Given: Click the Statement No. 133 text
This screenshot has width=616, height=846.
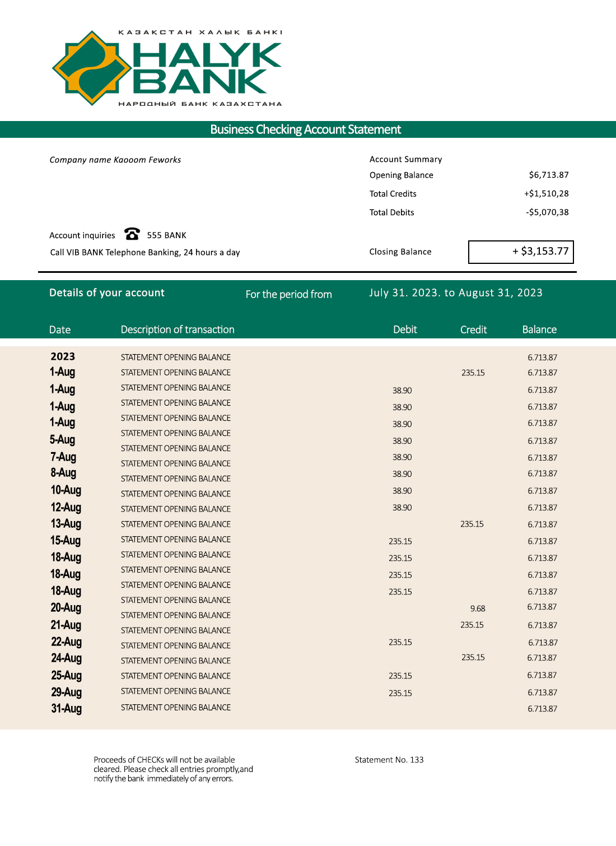Looking at the screenshot, I should pyautogui.click(x=389, y=760).
